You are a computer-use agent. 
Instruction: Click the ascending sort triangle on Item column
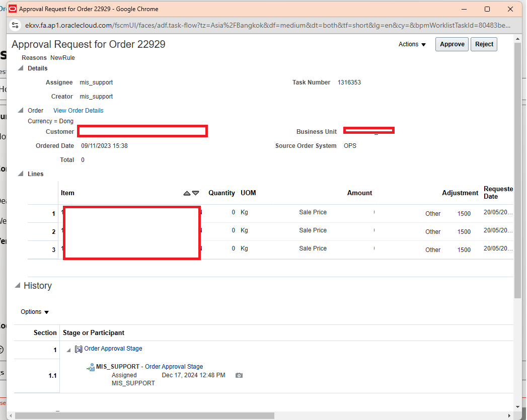pos(186,193)
